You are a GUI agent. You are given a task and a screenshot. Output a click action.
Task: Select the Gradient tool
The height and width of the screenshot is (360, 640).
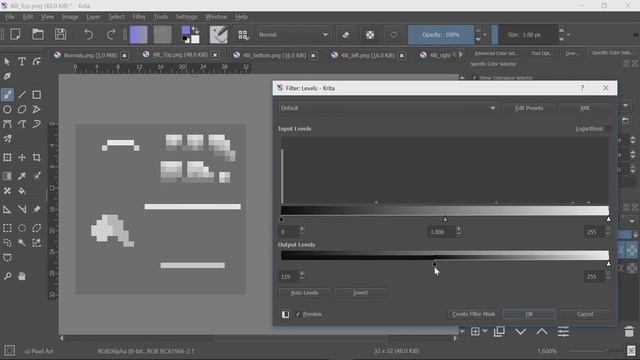pos(7,176)
